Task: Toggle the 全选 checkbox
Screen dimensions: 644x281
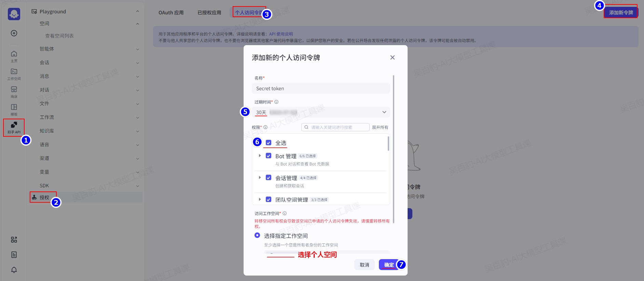Action: (269, 143)
